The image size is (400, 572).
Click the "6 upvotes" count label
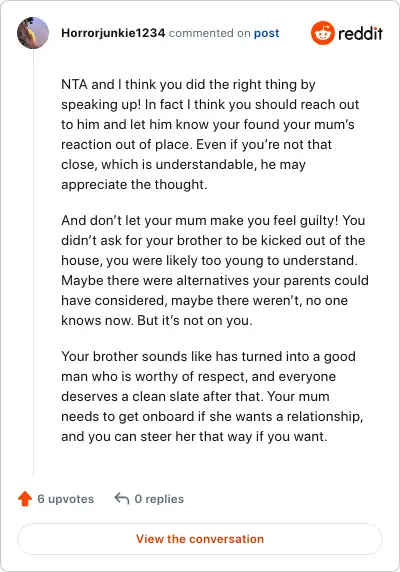click(66, 499)
